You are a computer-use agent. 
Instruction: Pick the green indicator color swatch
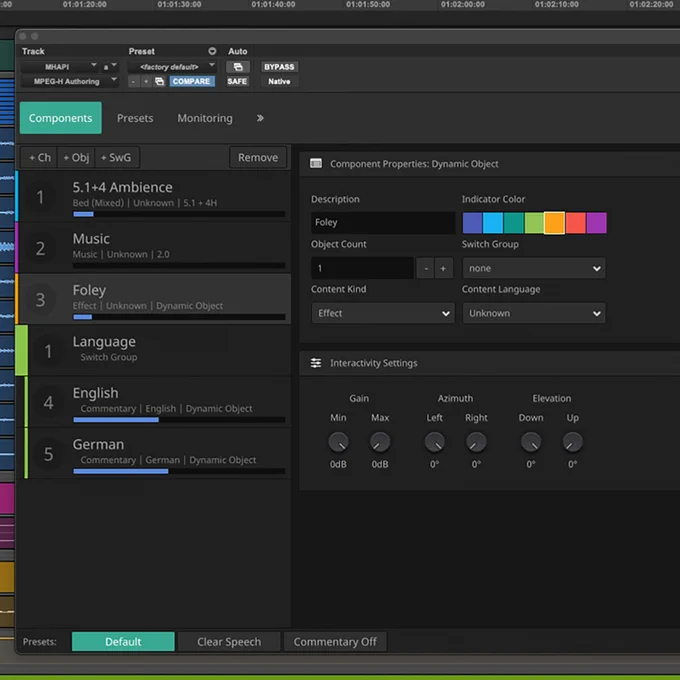(x=534, y=223)
